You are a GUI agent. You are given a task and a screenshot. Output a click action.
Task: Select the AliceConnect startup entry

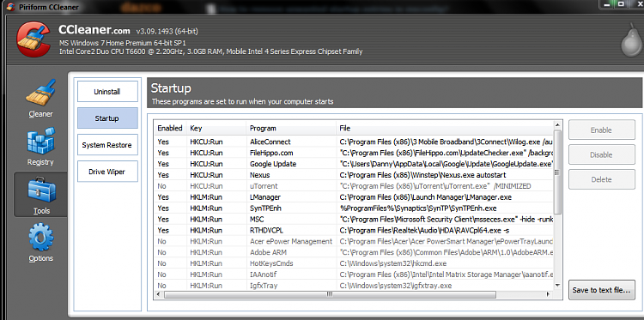point(354,142)
